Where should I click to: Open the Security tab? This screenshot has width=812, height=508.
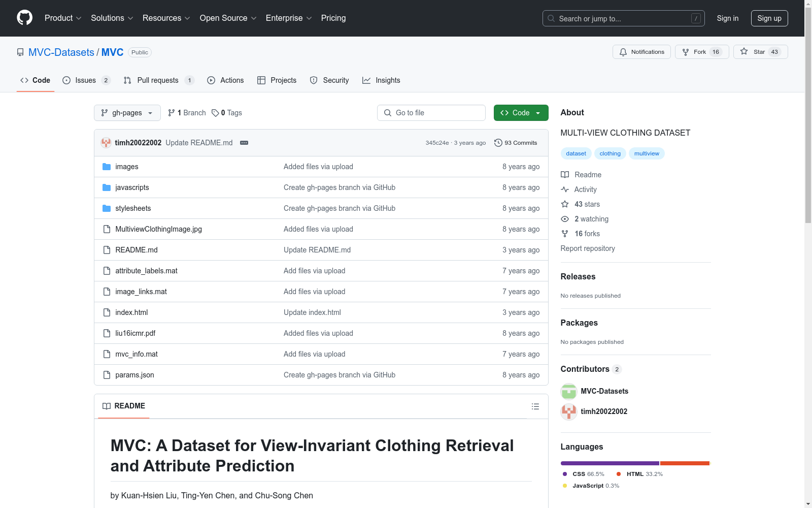click(329, 80)
